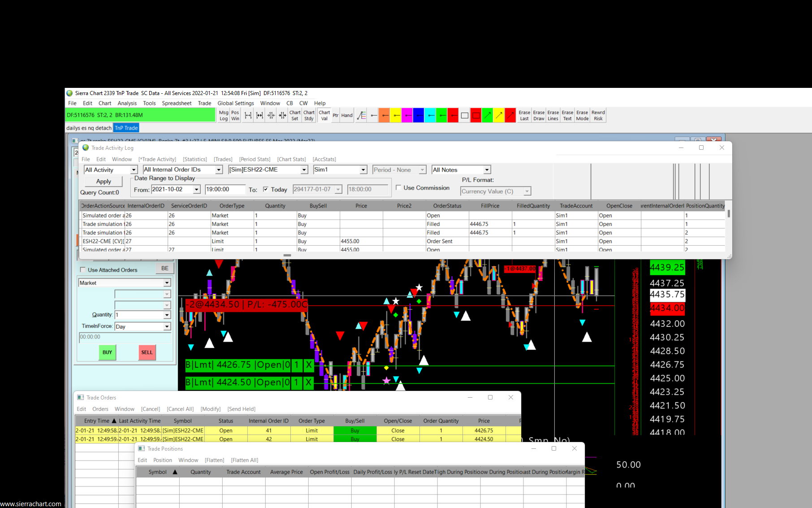Click the -2@4434.50 position line label
Image resolution: width=812 pixels, height=508 pixels.
point(246,304)
